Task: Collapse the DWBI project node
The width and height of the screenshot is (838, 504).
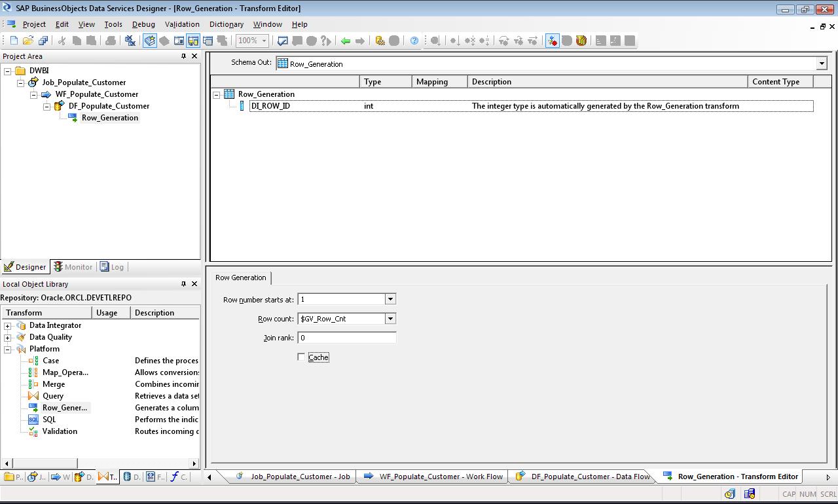Action: click(x=8, y=71)
